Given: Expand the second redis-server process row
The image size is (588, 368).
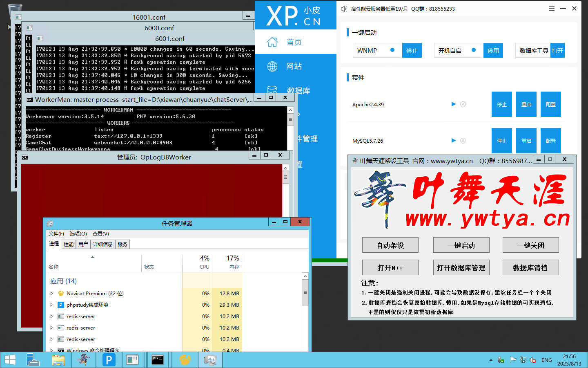Looking at the screenshot, I should point(51,328).
